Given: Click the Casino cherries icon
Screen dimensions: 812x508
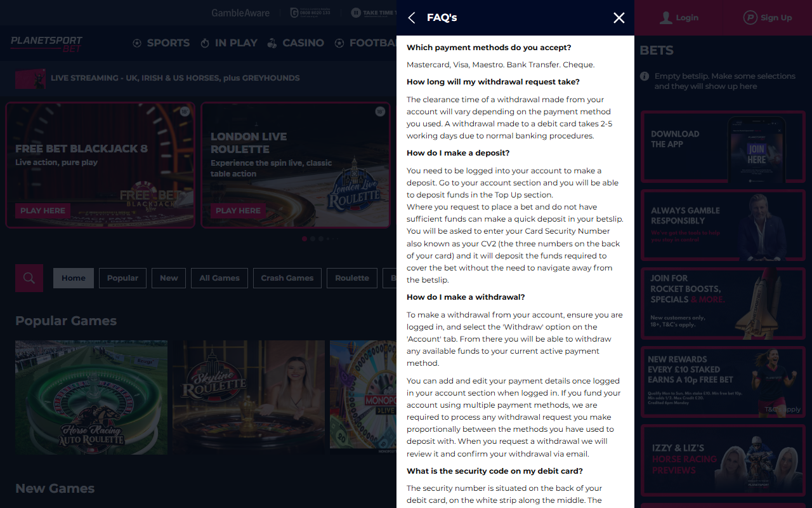Looking at the screenshot, I should (272, 43).
